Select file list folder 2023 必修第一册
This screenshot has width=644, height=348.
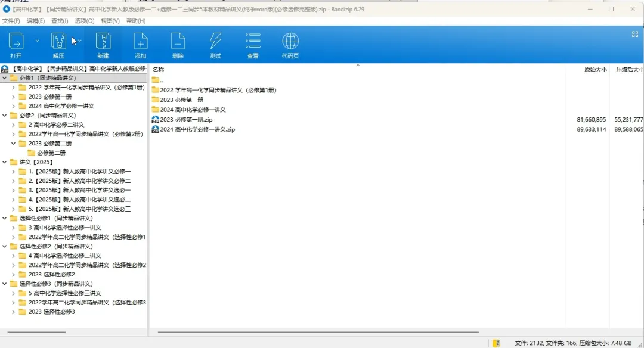tap(178, 100)
